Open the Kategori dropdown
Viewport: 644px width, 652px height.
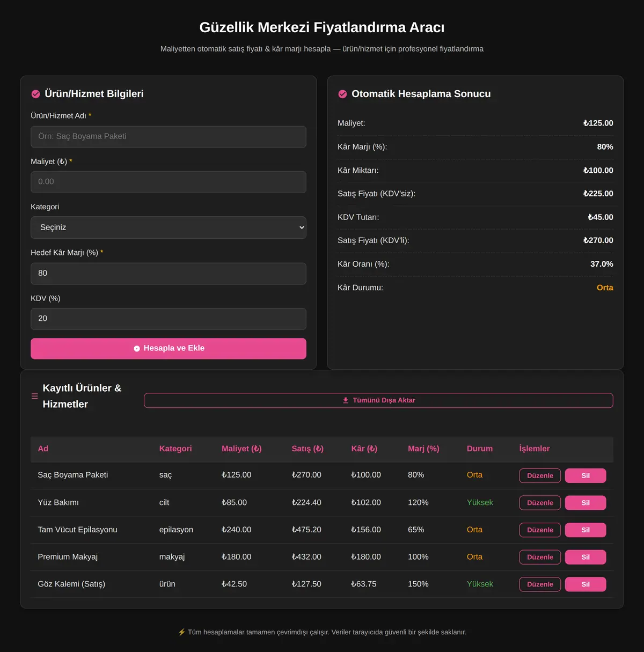pos(169,228)
